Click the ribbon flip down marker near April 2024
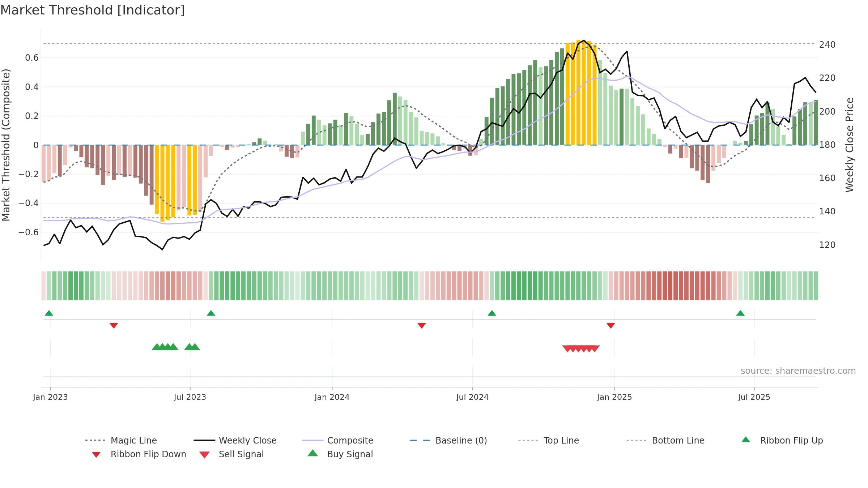 tap(422, 326)
